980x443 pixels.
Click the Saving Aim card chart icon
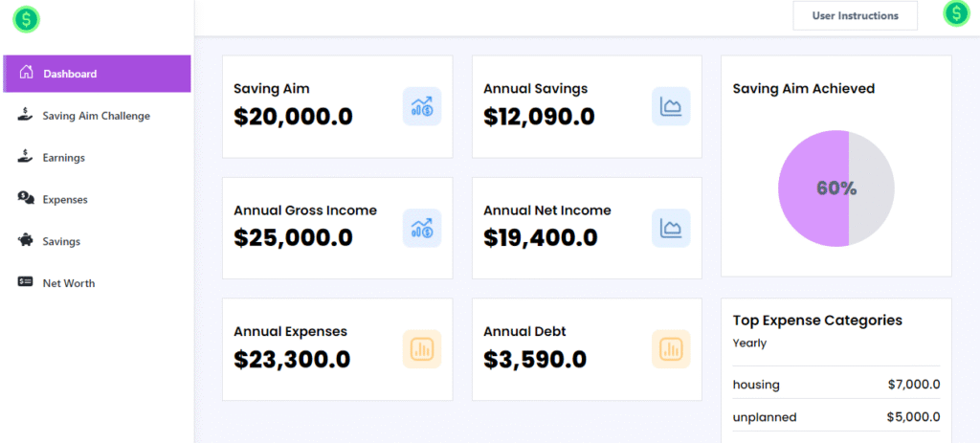tap(421, 106)
